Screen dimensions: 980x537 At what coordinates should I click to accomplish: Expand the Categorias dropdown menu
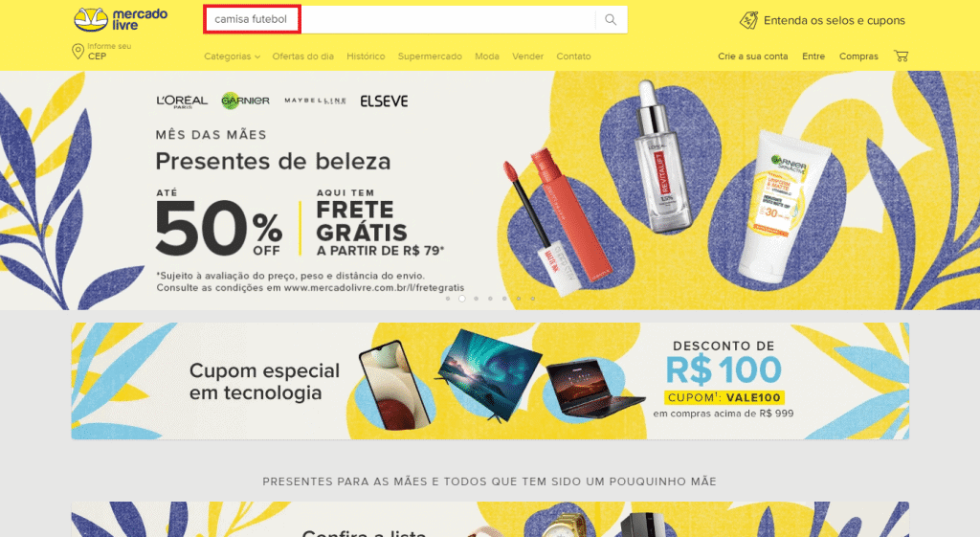coord(232,56)
